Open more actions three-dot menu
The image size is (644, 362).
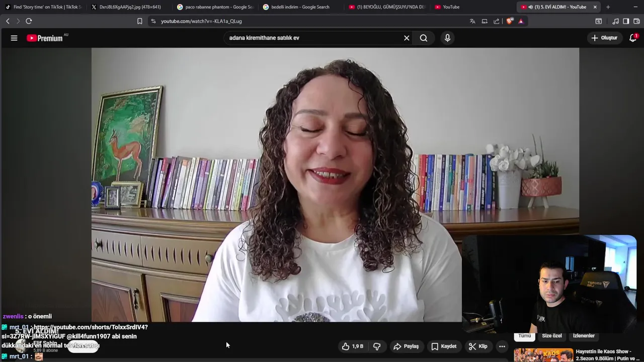pos(502,346)
